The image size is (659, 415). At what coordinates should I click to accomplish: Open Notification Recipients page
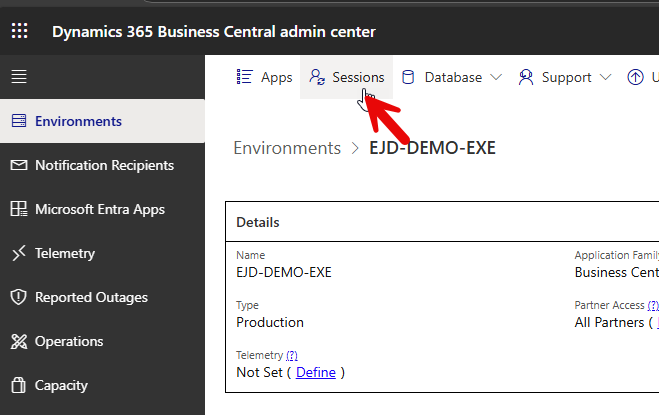[x=102, y=165]
